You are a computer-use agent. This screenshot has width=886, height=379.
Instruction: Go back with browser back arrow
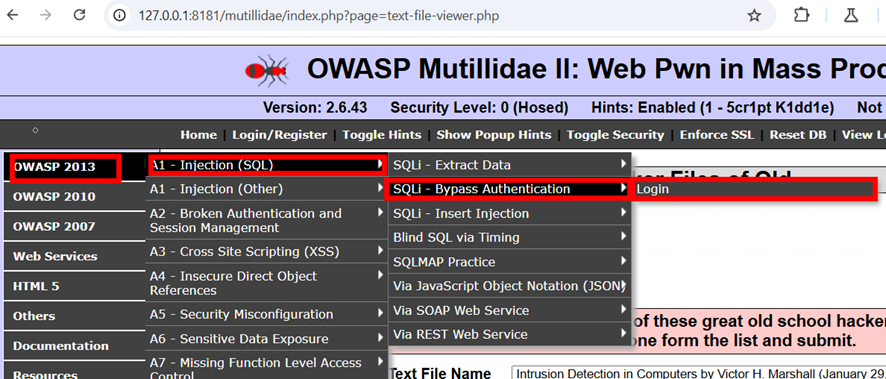tap(12, 15)
